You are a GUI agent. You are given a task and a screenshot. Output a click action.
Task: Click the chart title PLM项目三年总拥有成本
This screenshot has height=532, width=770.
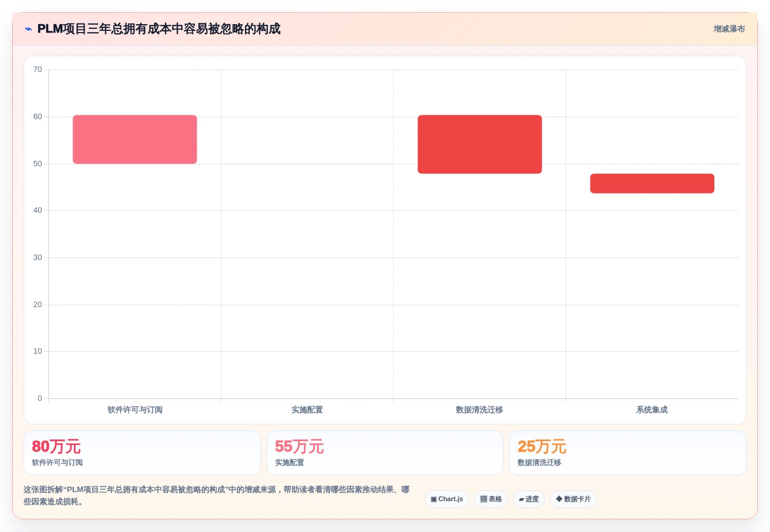159,29
